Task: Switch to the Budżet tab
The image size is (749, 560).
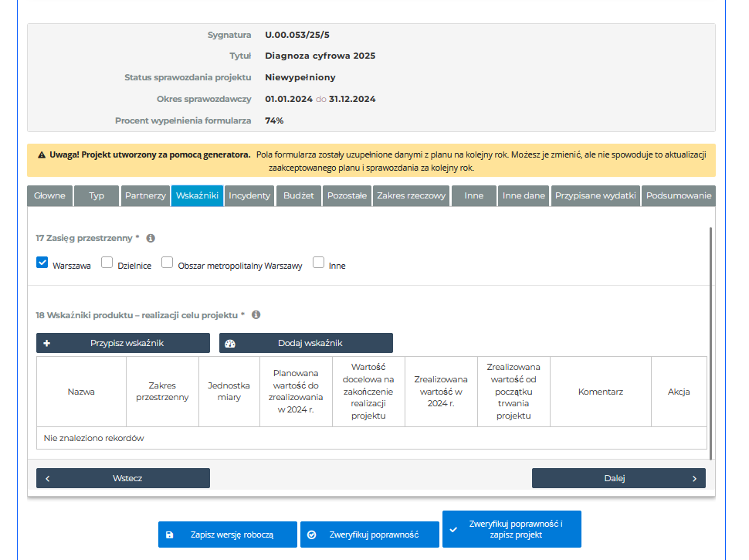Action: coord(298,195)
